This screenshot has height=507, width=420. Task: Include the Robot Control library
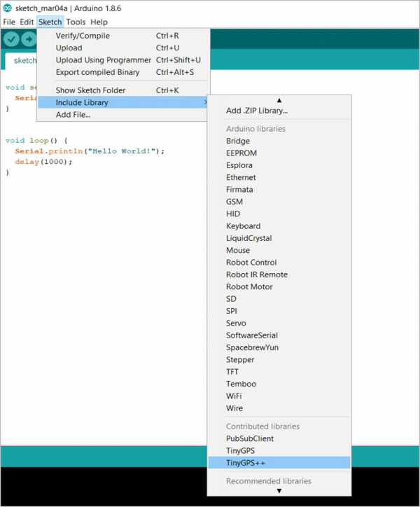pos(279,262)
